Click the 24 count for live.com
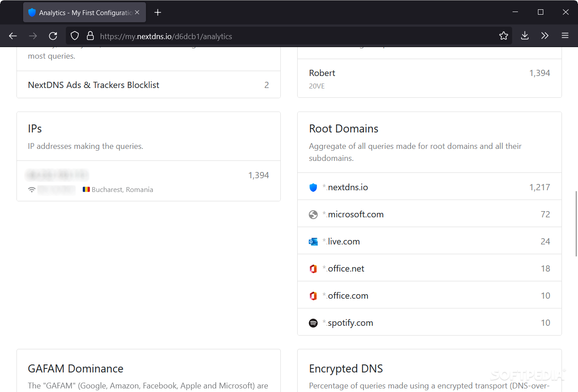Screen dimensions: 578x392 tap(546, 242)
